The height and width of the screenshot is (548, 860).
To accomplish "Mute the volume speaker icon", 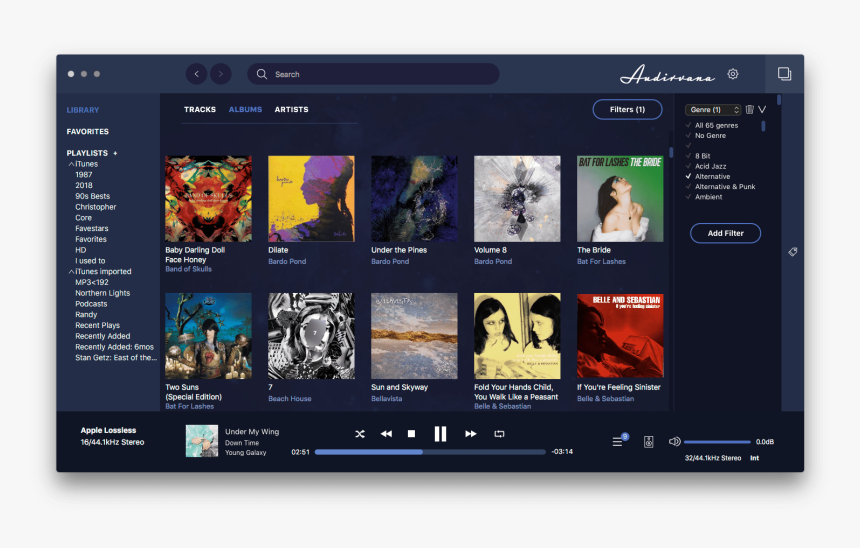I will 675,442.
